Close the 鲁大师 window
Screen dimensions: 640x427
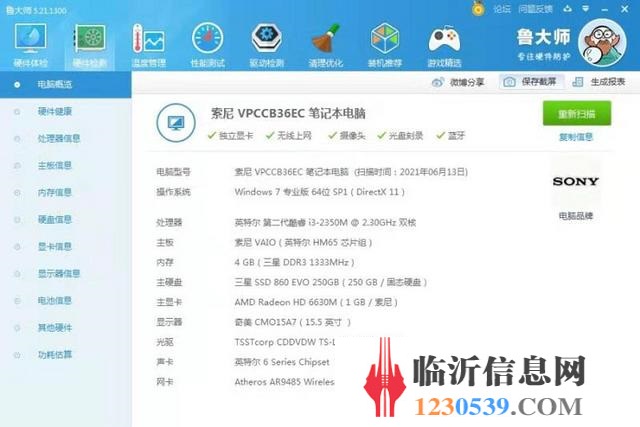coord(624,9)
